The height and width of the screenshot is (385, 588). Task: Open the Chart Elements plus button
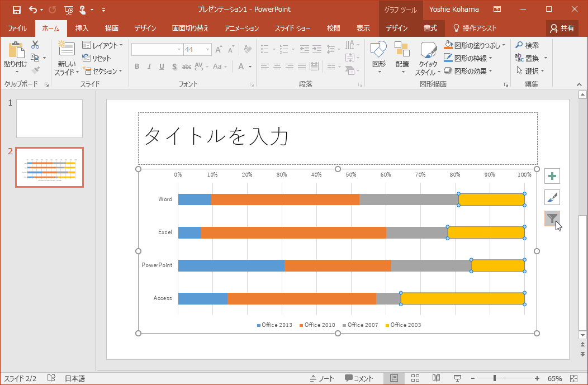point(552,176)
